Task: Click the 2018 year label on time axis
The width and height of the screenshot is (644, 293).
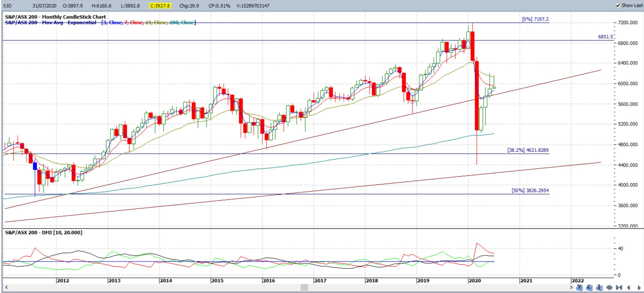Action: pos(372,281)
